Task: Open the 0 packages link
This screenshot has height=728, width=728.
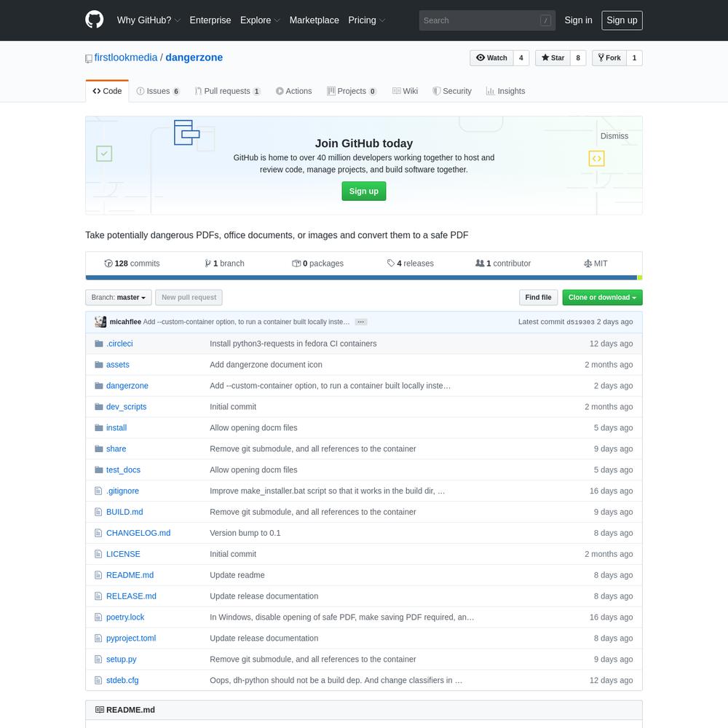Action: coord(317,264)
